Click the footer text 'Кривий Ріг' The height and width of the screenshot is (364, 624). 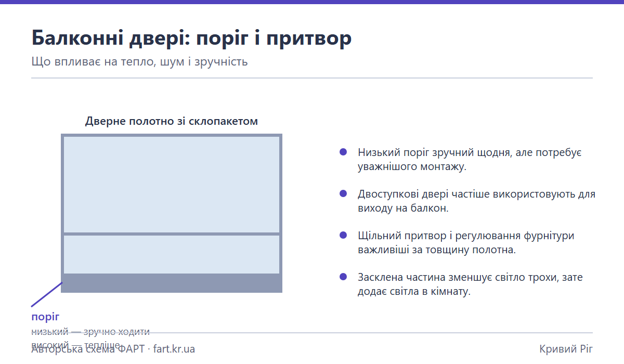tap(566, 349)
